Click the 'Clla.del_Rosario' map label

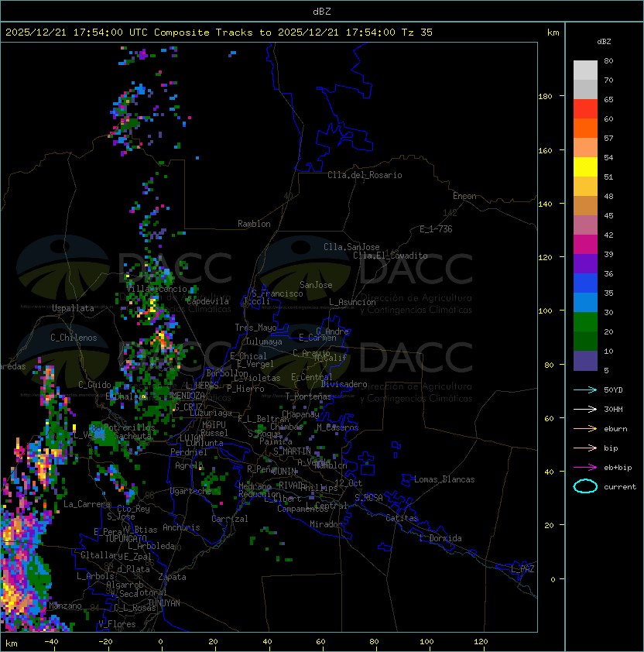(x=365, y=175)
